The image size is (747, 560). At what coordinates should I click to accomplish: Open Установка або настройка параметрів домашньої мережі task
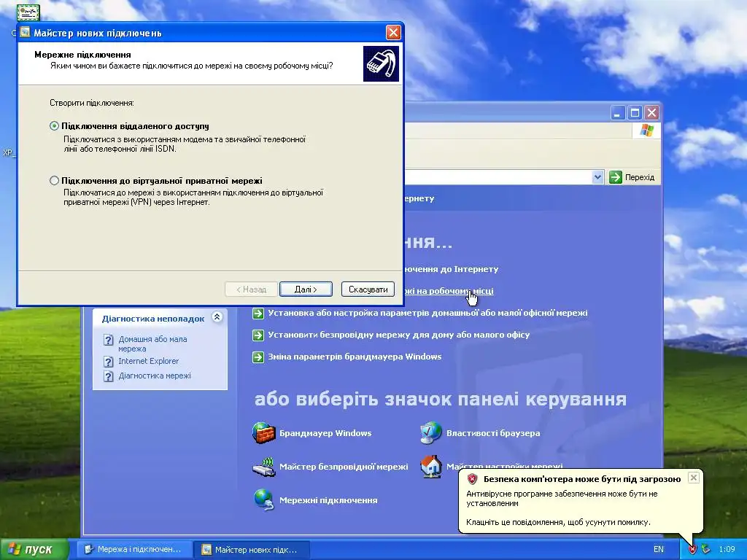[x=427, y=313]
